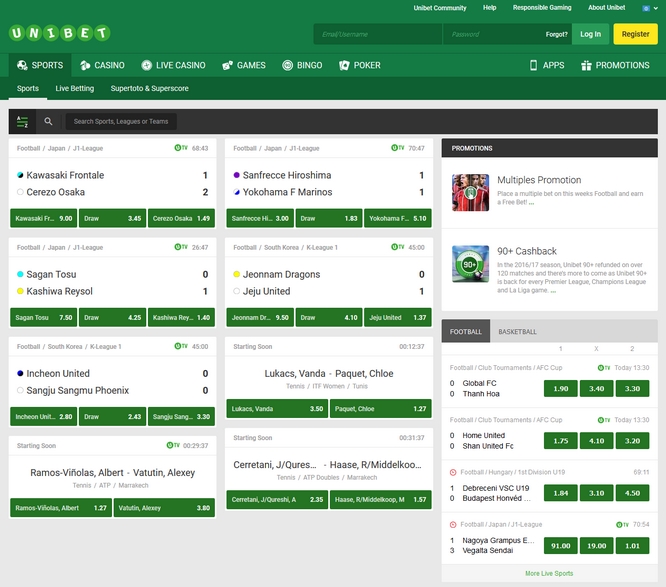Screen dimensions: 666x587
Task: Click the TV stream icon for Incheon United match
Action: (x=181, y=346)
